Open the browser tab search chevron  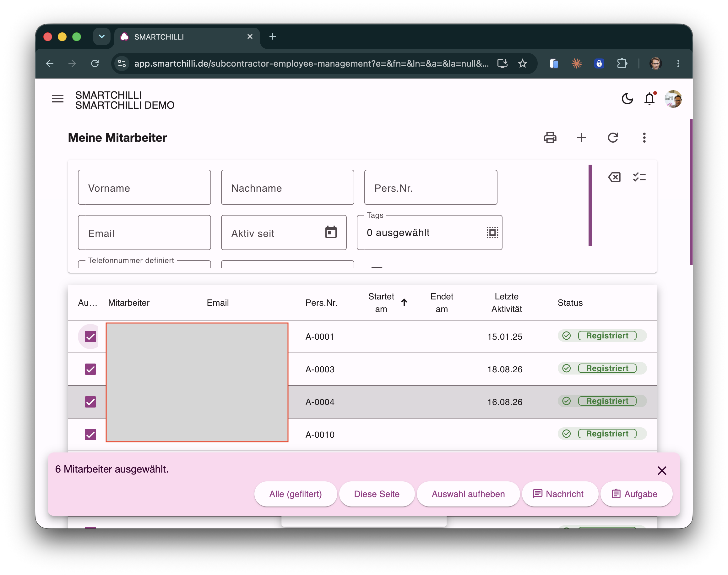click(x=101, y=36)
